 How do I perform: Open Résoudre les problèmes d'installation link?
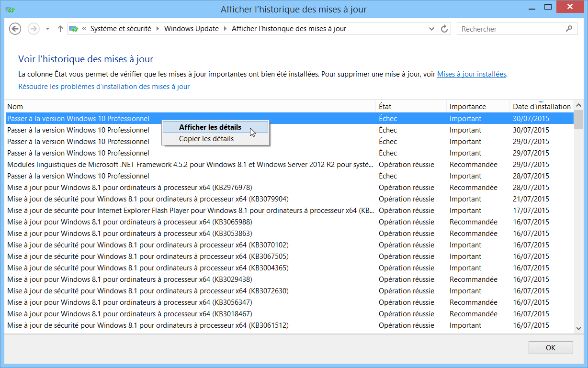pos(104,87)
